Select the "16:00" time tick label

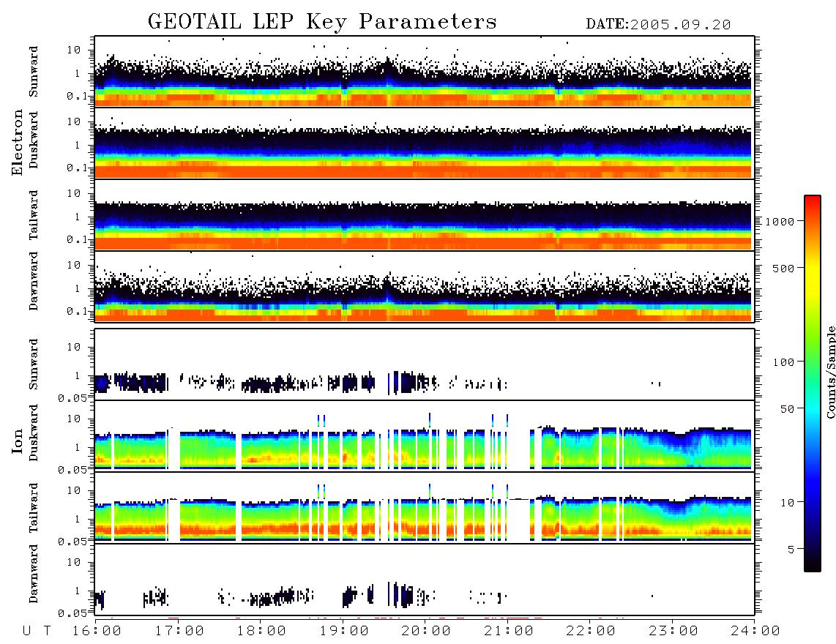97,632
